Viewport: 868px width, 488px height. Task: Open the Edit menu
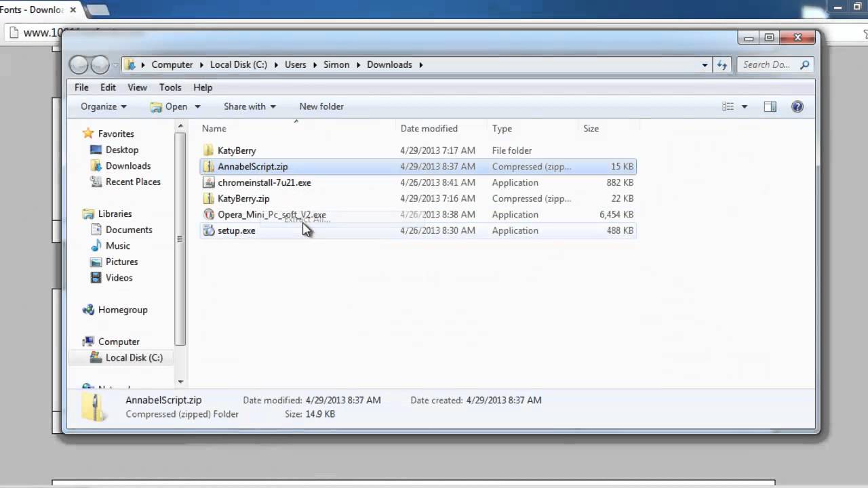point(108,87)
